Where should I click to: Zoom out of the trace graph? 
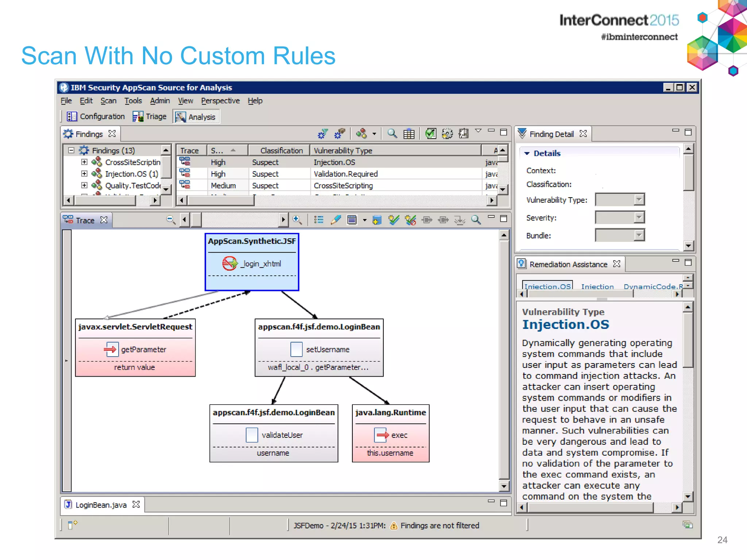(x=171, y=219)
